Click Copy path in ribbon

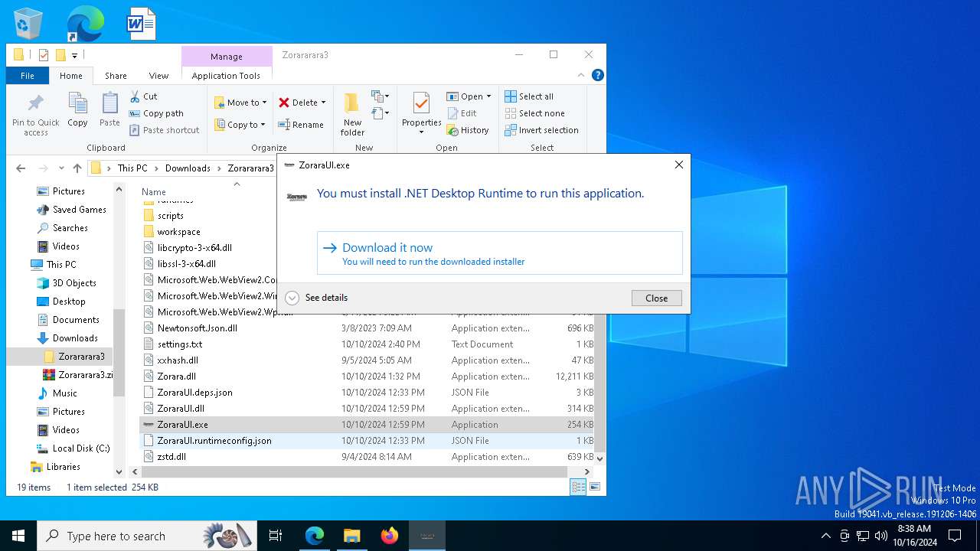[x=156, y=113]
